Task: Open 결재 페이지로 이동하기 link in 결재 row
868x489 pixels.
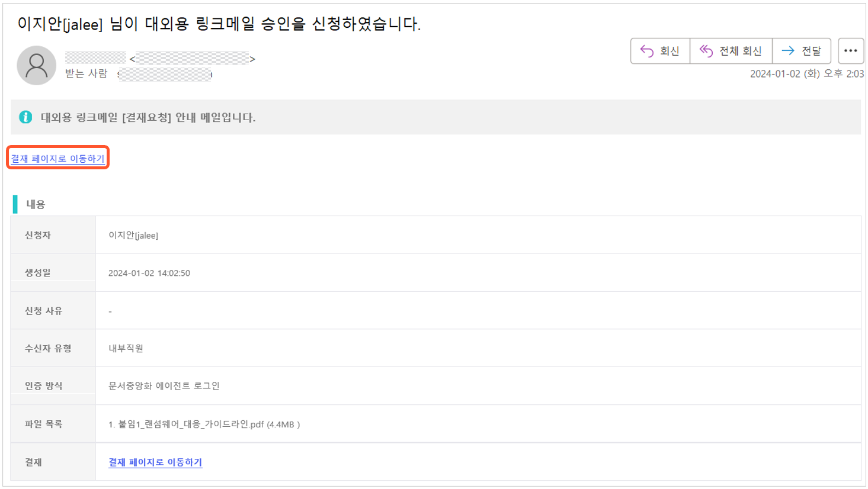Action: pos(155,462)
